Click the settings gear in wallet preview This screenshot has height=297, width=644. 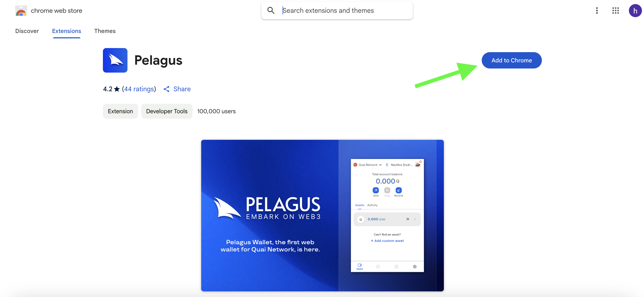[415, 267]
